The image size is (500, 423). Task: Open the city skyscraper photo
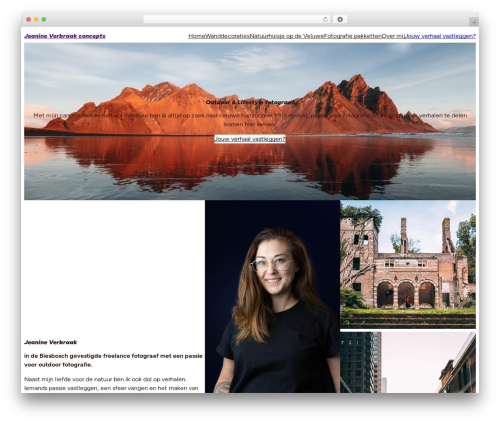coord(408,362)
